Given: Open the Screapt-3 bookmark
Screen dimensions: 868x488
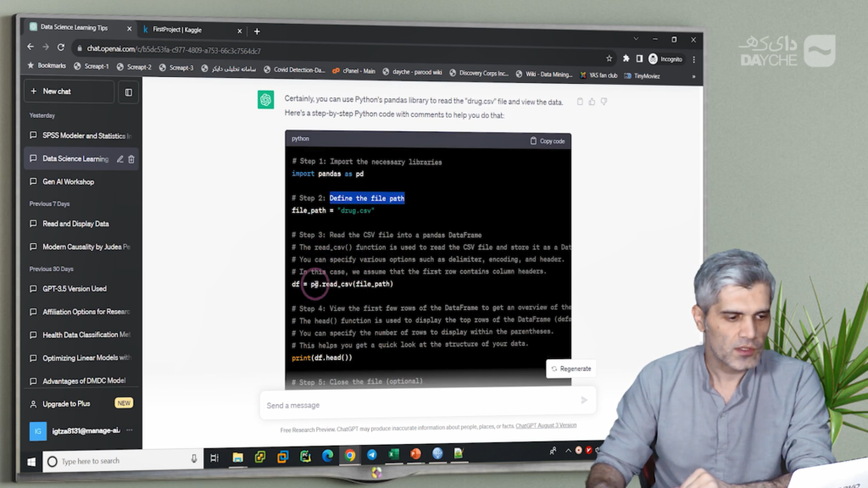Looking at the screenshot, I should tap(176, 68).
